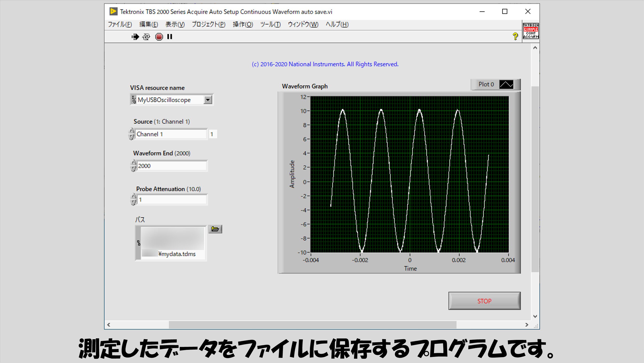Click the Amplitude axis label
Image resolution: width=644 pixels, height=363 pixels.
[292, 174]
